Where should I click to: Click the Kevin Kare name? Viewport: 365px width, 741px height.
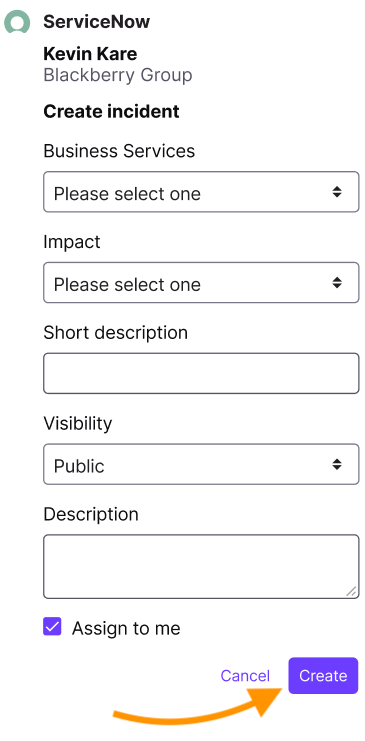pos(90,54)
